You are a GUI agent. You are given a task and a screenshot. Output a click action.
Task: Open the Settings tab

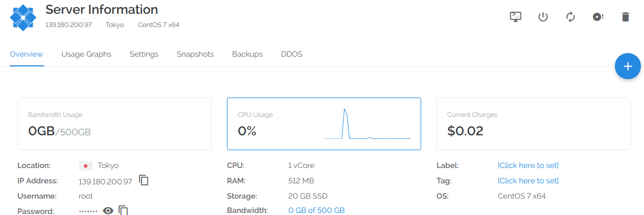point(144,54)
